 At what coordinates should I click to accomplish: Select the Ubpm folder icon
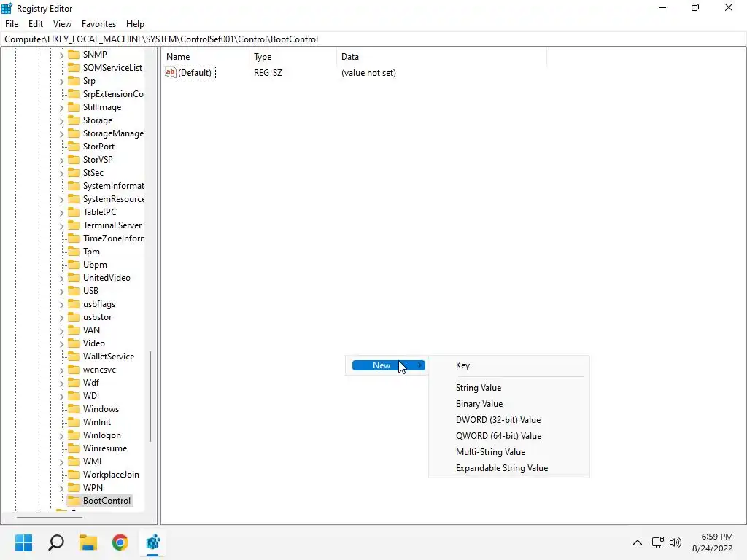tap(74, 265)
